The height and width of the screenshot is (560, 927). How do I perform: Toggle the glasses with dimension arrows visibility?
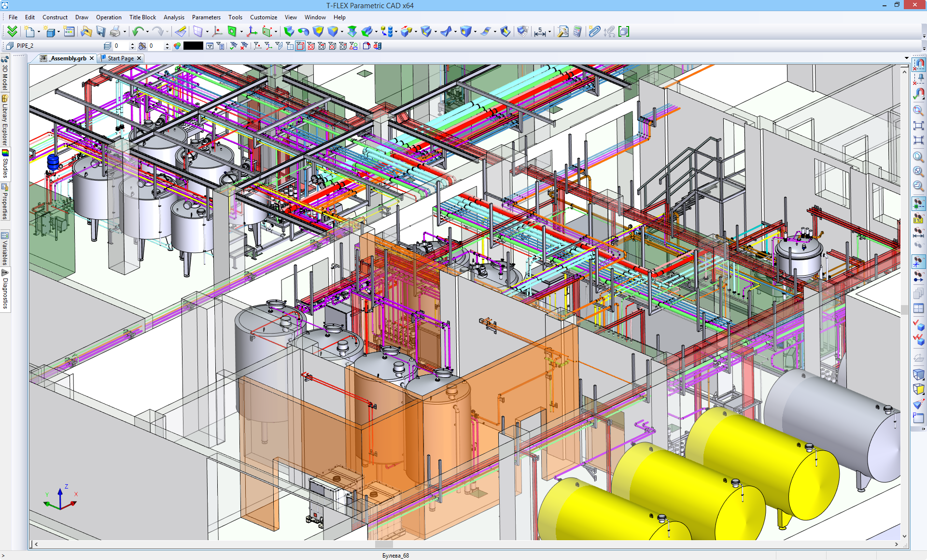918,232
